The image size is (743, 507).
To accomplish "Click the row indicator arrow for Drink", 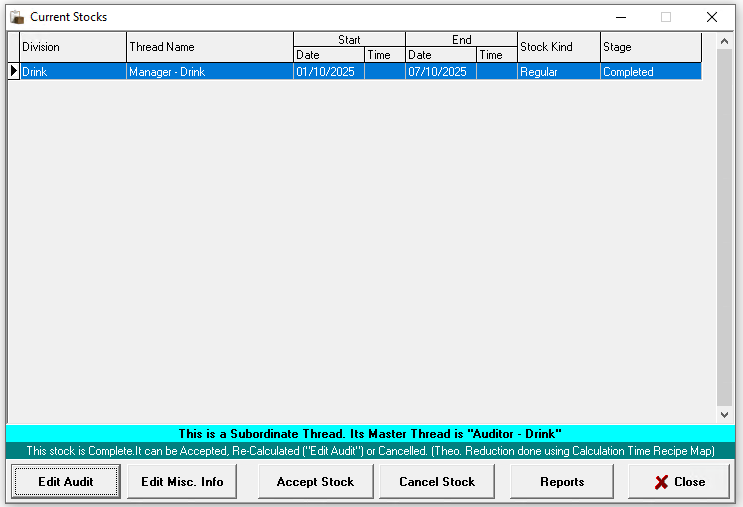I will tap(13, 71).
